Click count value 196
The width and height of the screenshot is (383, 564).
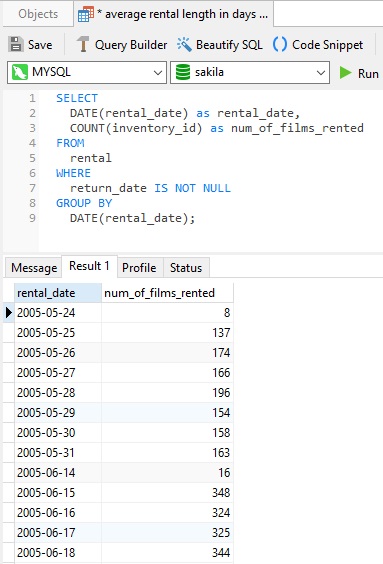point(167,392)
